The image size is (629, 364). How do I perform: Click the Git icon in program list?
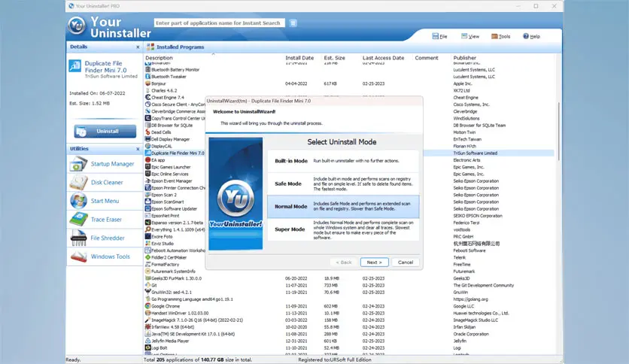pos(147,285)
